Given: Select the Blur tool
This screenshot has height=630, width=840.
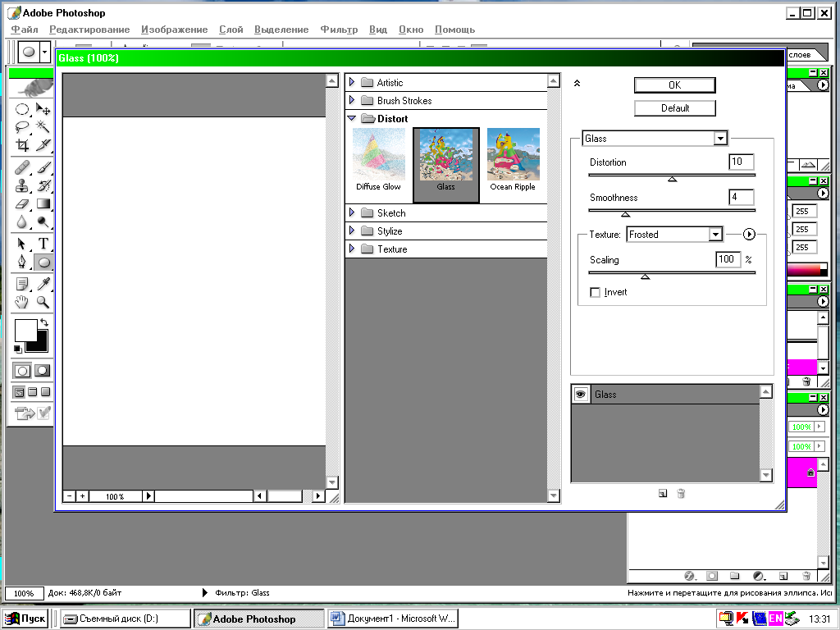Looking at the screenshot, I should click(x=22, y=221).
